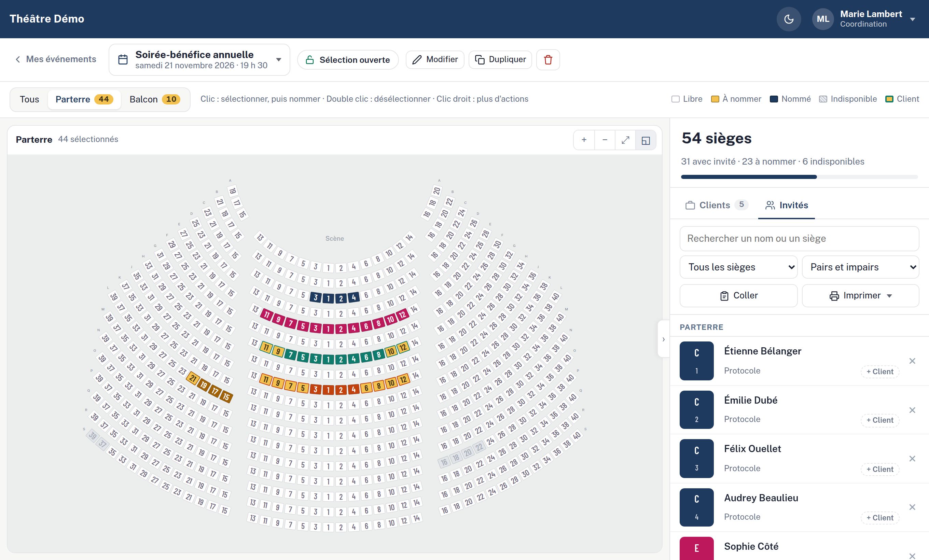
Task: Toggle the side panel layout icon
Action: point(646,140)
